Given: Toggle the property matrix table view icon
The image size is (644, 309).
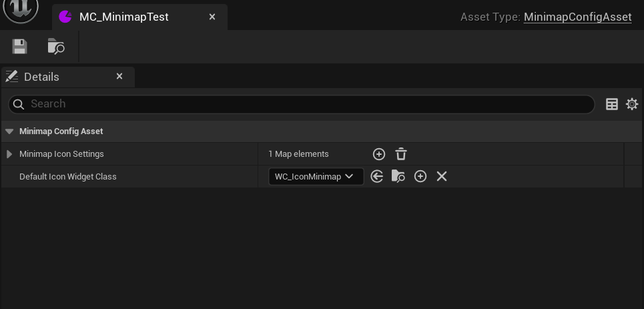Looking at the screenshot, I should coord(611,104).
